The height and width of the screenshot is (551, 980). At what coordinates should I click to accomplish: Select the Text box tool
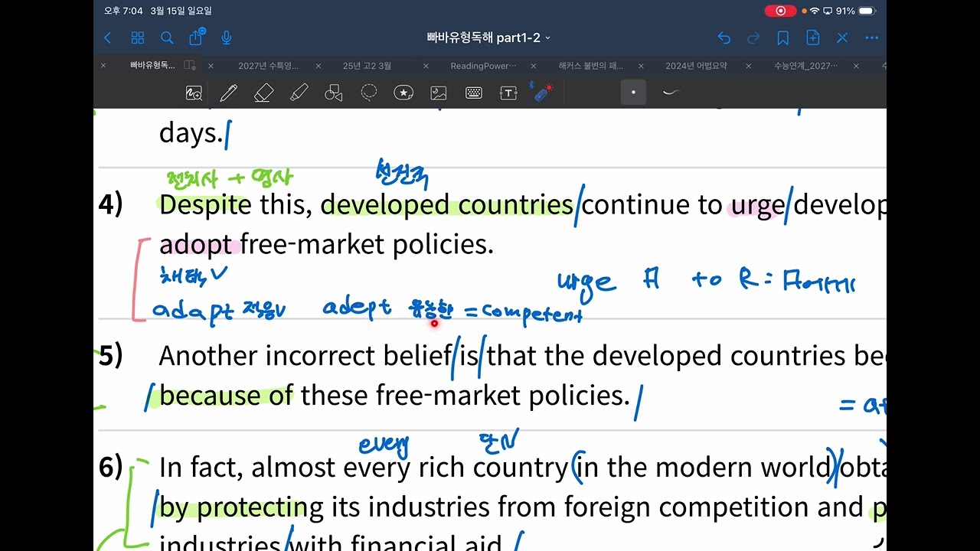(508, 93)
